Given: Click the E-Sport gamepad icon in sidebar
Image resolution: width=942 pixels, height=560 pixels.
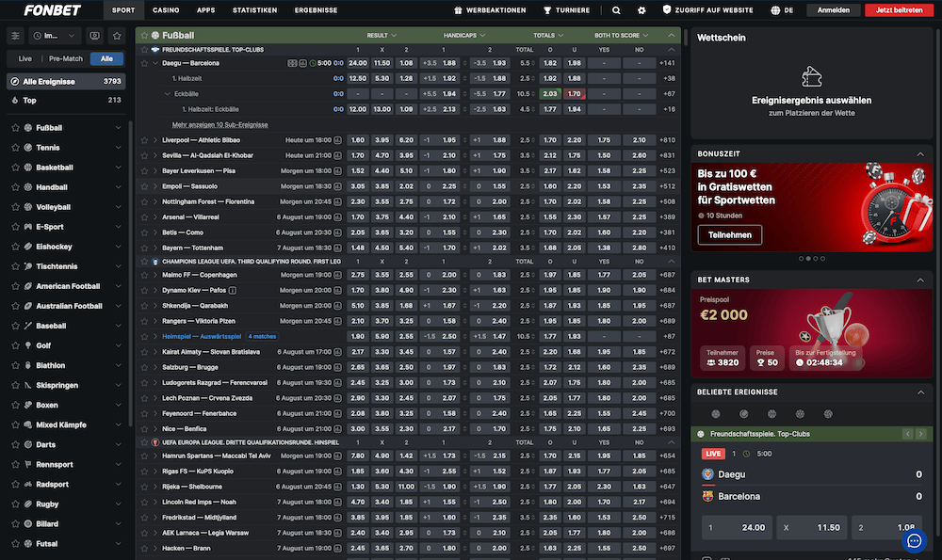Looking at the screenshot, I should (x=27, y=227).
